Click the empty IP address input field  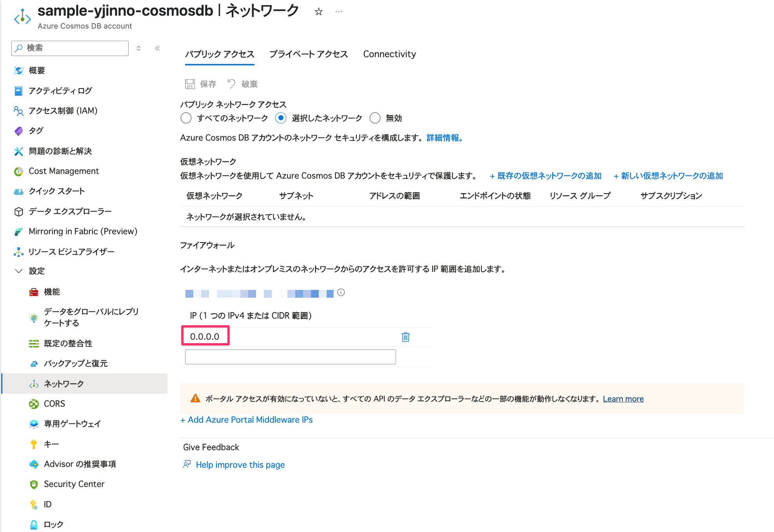(291, 357)
